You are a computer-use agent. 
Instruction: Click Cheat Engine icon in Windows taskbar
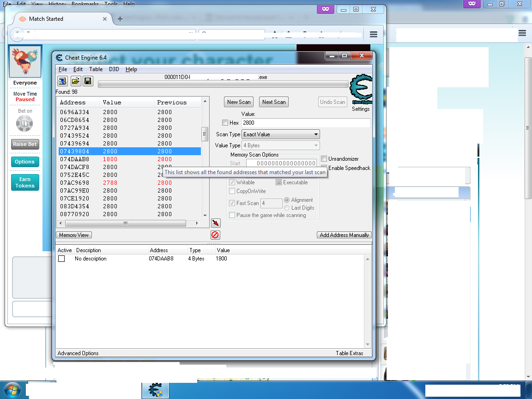pyautogui.click(x=155, y=390)
